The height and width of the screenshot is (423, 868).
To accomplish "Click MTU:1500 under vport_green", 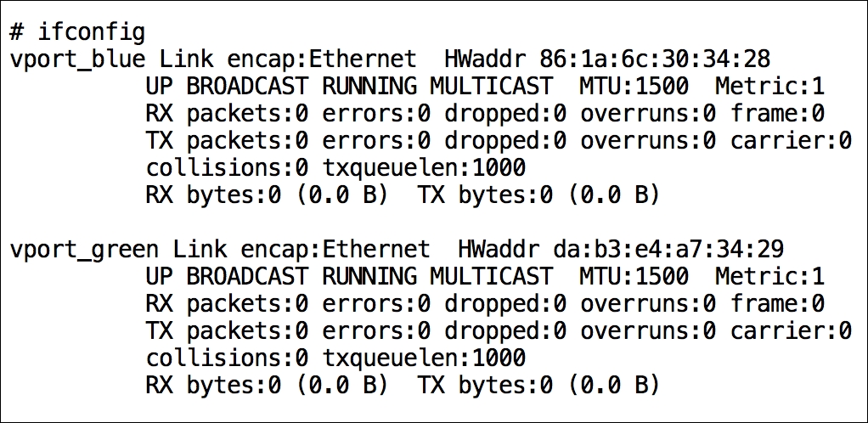I will (x=634, y=276).
